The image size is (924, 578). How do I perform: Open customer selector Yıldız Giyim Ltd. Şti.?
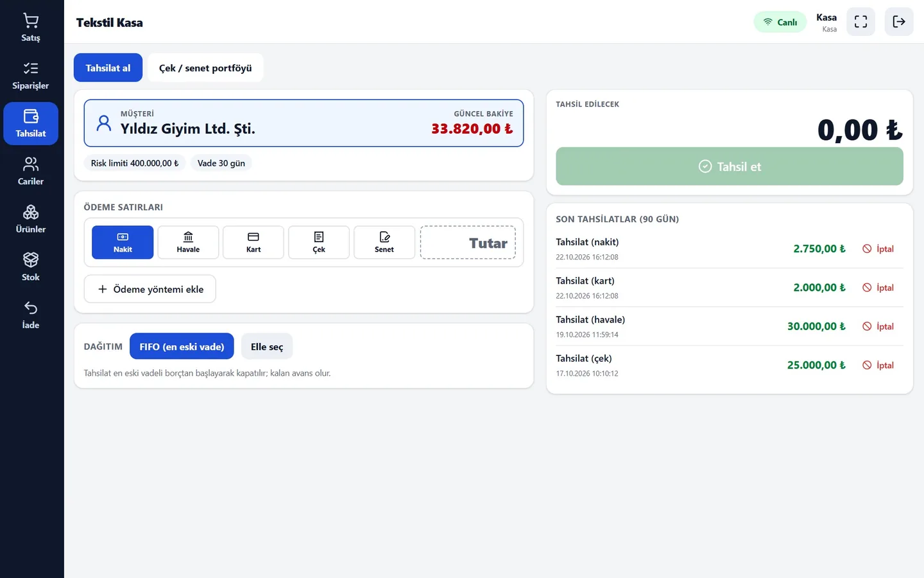[x=304, y=123]
